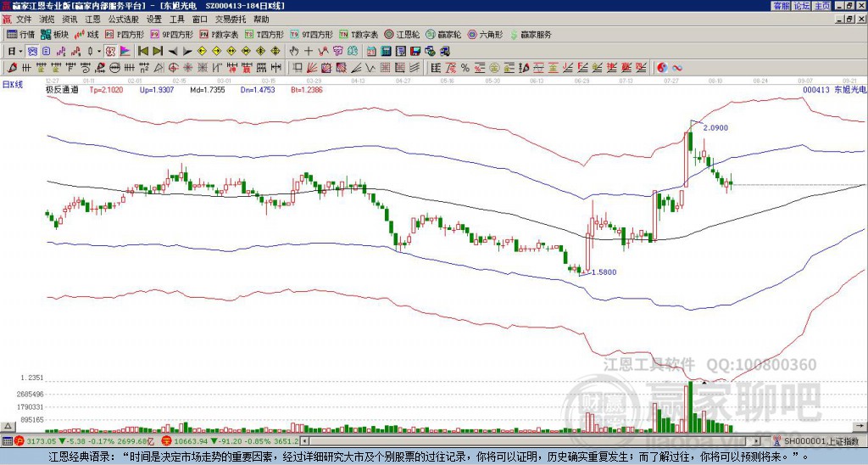This screenshot has width=868, height=465.
Task: Open the 行情 quotes view
Action: click(x=21, y=34)
